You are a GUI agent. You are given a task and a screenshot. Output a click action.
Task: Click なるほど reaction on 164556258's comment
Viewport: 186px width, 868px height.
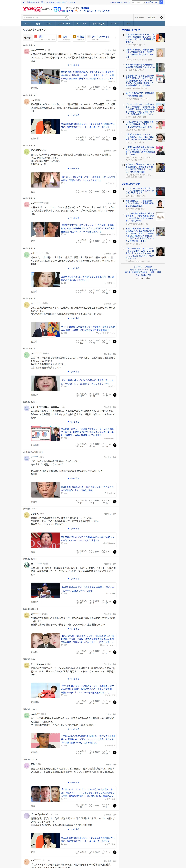[94, 191]
